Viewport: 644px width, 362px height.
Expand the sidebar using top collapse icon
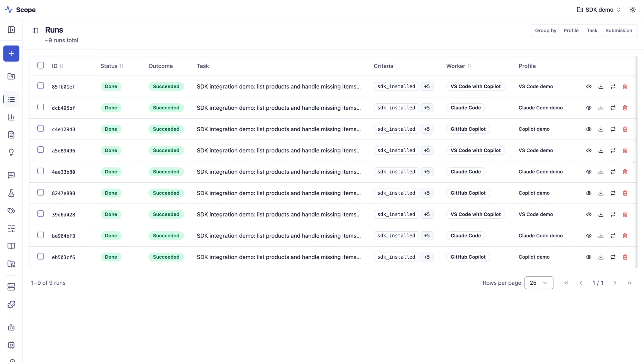pyautogui.click(x=11, y=30)
